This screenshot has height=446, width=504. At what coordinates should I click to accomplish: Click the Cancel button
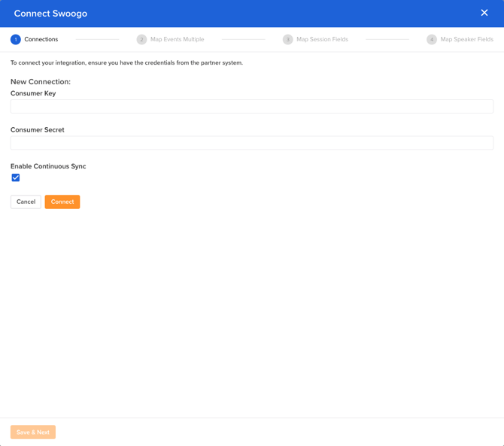26,202
